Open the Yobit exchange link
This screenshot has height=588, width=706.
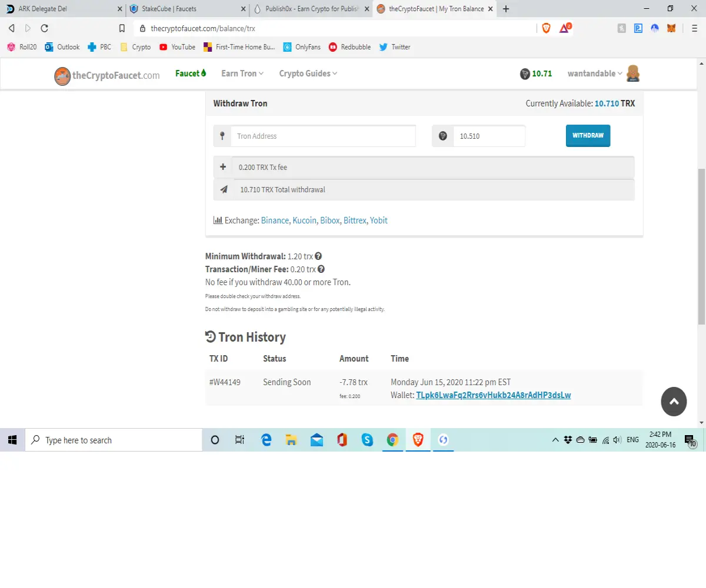379,220
